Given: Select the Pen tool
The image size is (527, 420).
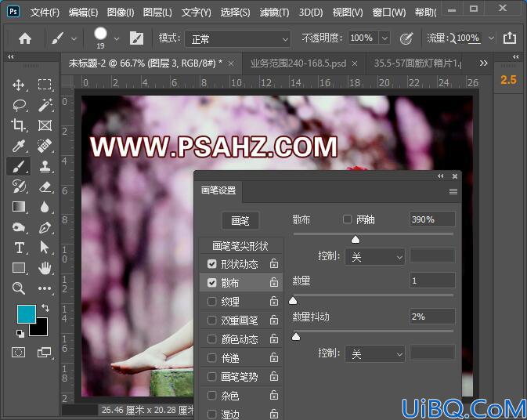Looking at the screenshot, I should [x=45, y=228].
